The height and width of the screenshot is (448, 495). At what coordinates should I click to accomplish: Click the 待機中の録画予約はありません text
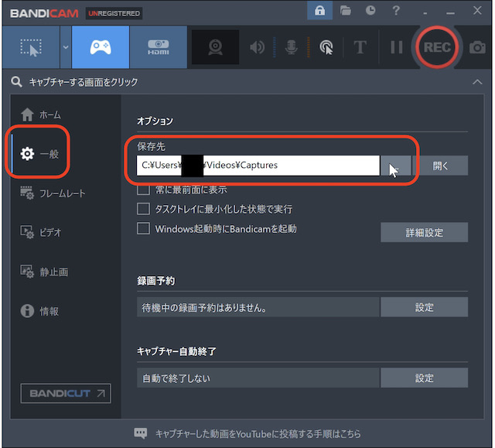click(204, 307)
